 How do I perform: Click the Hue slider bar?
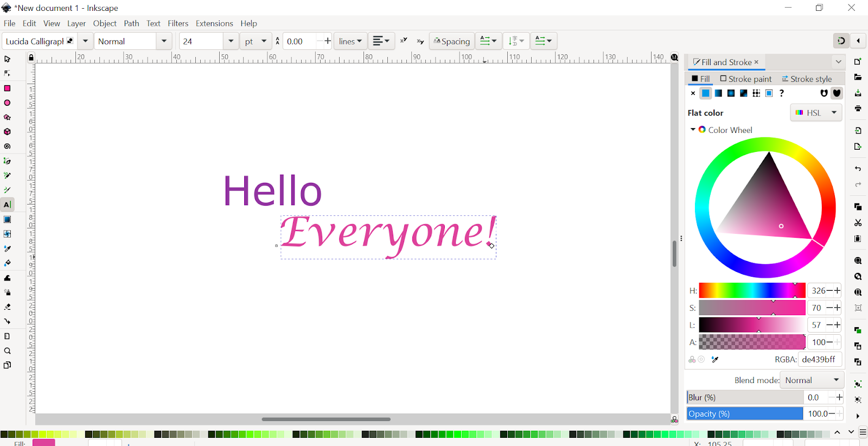point(752,291)
